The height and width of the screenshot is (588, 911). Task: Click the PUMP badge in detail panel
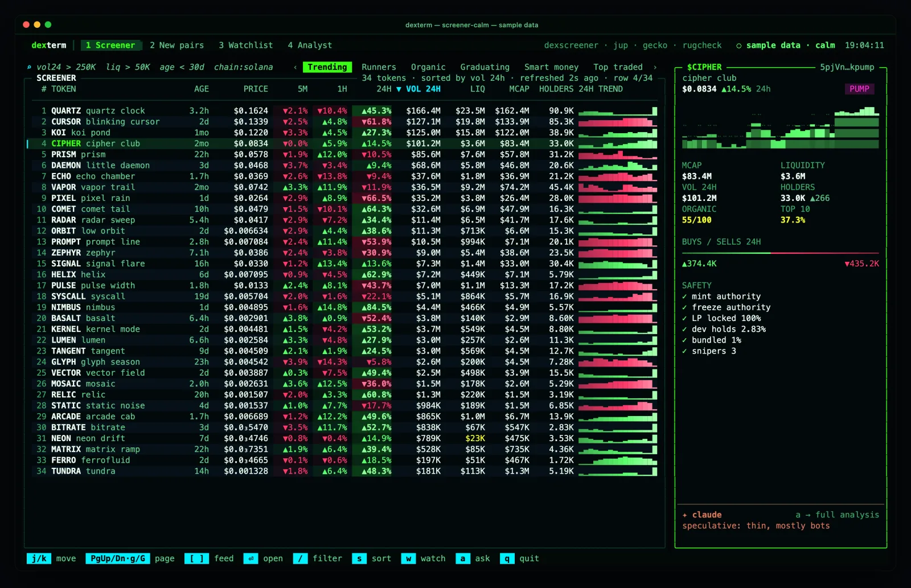coord(859,89)
